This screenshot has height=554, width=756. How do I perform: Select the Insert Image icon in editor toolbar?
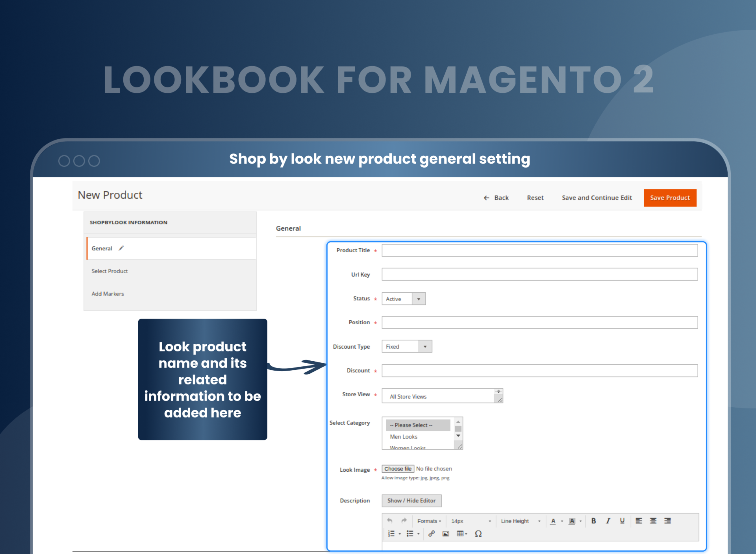(x=446, y=534)
